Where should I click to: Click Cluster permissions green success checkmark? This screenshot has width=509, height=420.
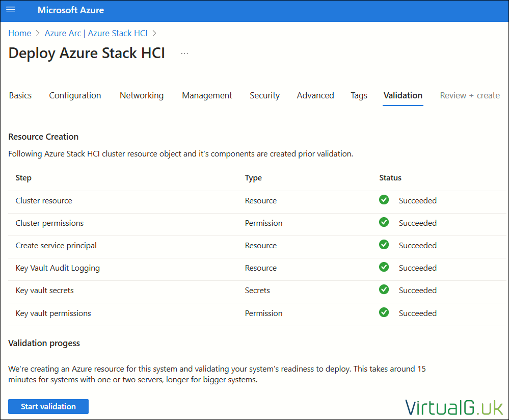384,222
